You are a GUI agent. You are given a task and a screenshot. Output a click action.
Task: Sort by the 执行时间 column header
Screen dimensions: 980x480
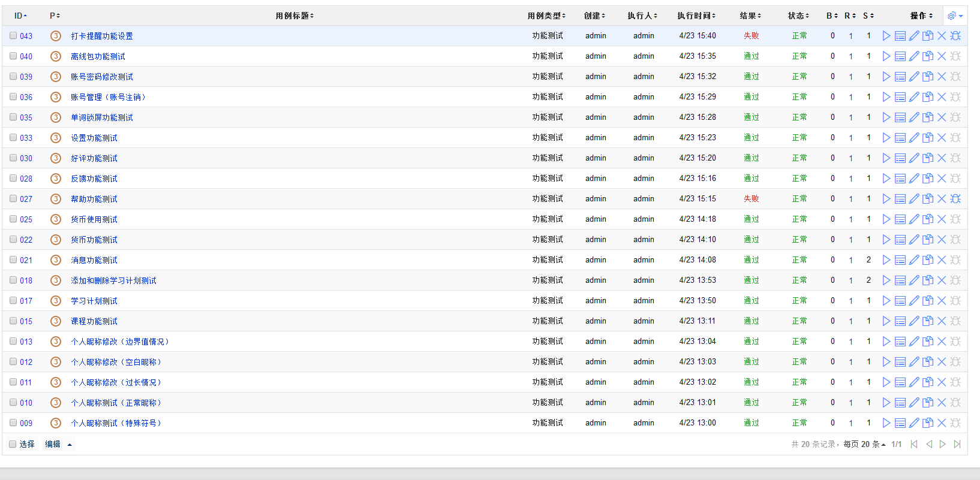[696, 16]
